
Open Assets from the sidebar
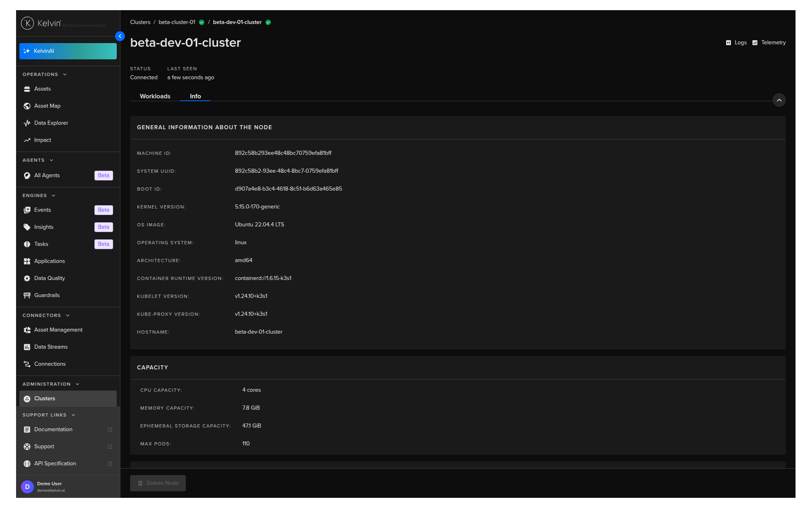point(68,89)
